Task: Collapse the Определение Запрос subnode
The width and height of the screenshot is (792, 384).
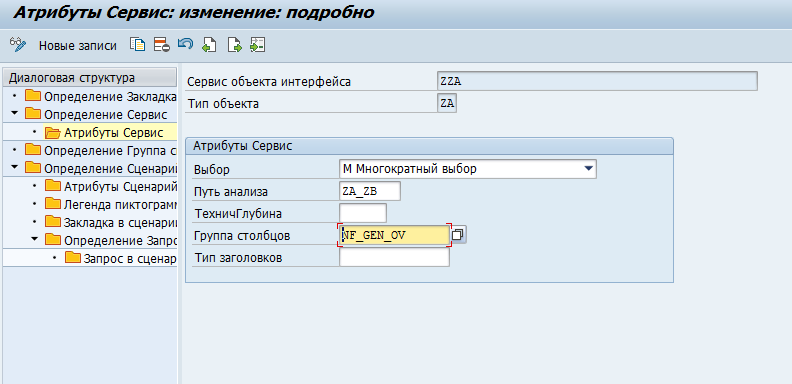Action: pyautogui.click(x=35, y=241)
